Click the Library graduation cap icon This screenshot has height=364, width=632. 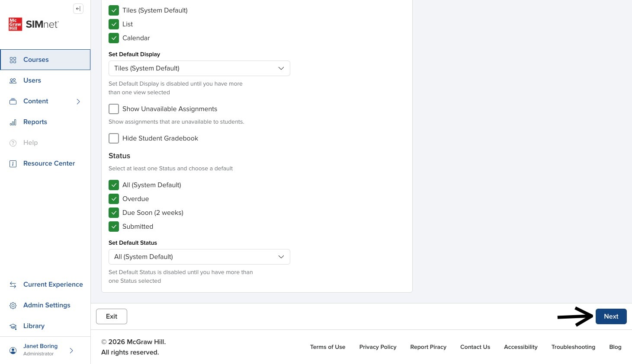tap(13, 326)
